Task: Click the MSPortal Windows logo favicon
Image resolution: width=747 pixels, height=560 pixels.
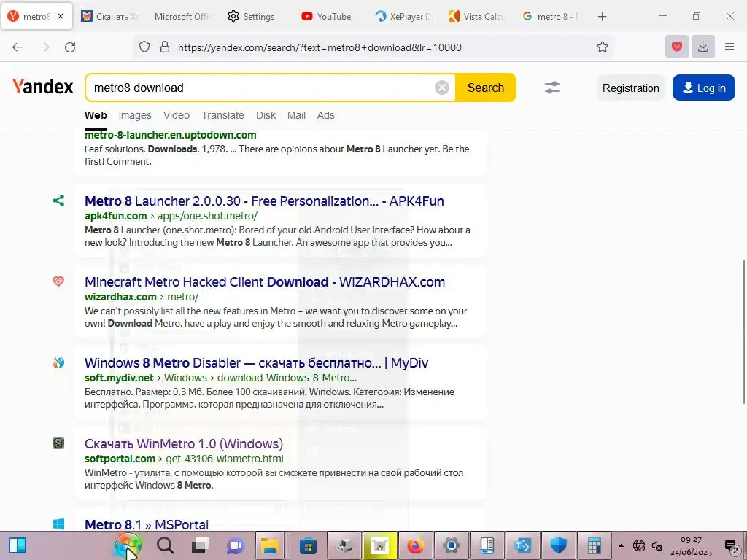Action: 58,524
